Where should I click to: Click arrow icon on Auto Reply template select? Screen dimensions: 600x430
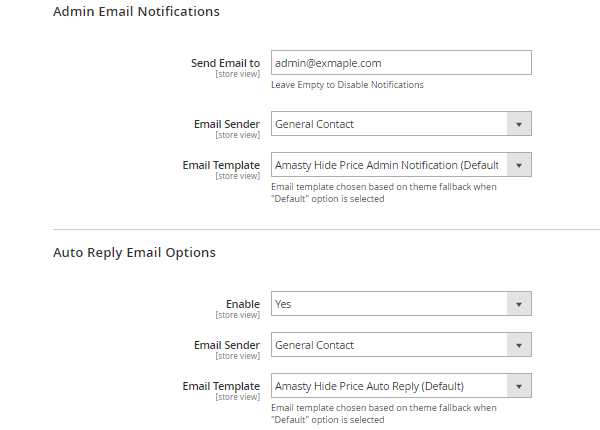(x=518, y=386)
